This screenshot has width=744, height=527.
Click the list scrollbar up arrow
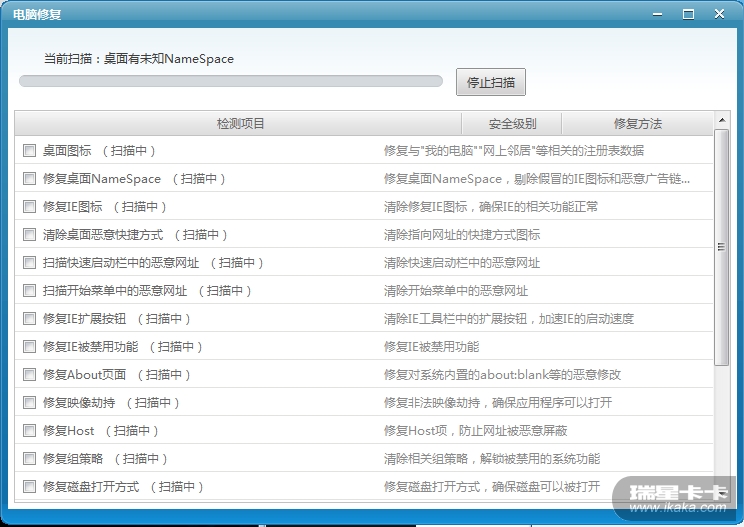[x=722, y=120]
